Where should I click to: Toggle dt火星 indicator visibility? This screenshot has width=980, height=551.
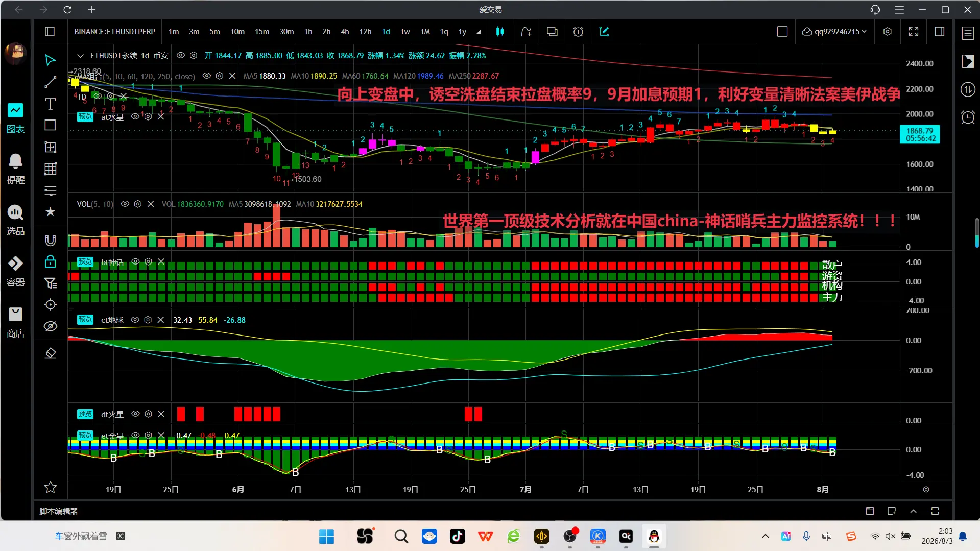pyautogui.click(x=135, y=414)
